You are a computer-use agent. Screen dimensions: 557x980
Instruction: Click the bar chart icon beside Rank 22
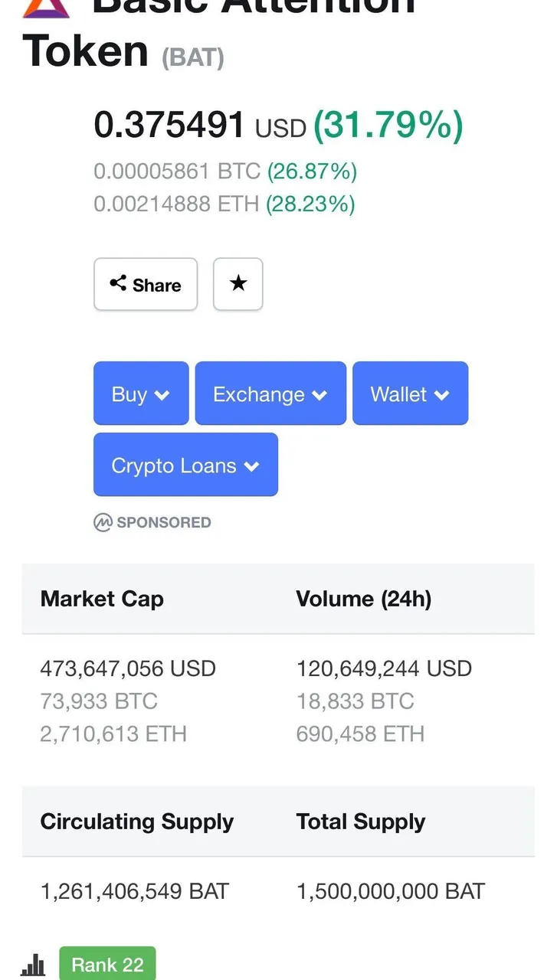(x=33, y=965)
